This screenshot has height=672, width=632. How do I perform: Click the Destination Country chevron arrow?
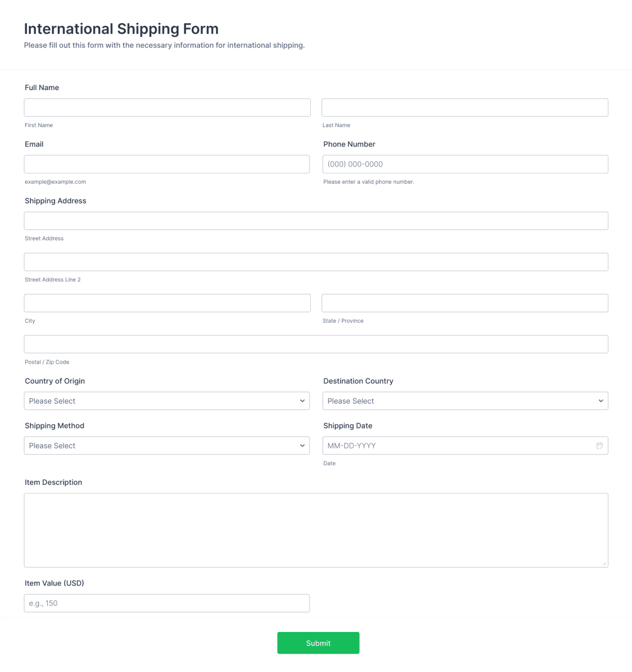click(601, 401)
